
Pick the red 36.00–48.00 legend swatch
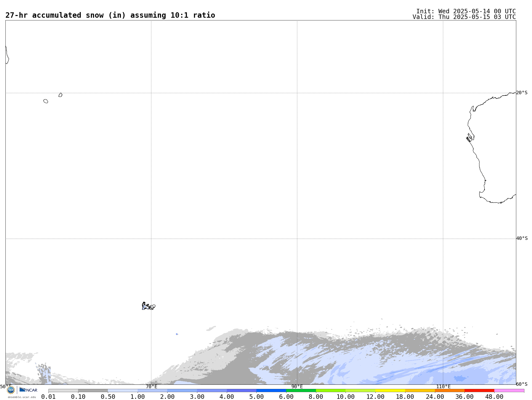tap(479, 391)
